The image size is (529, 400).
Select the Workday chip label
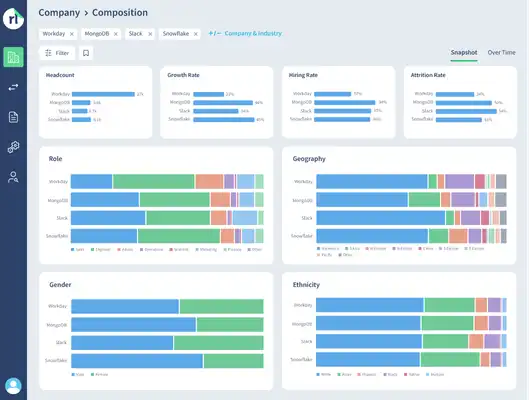point(54,34)
